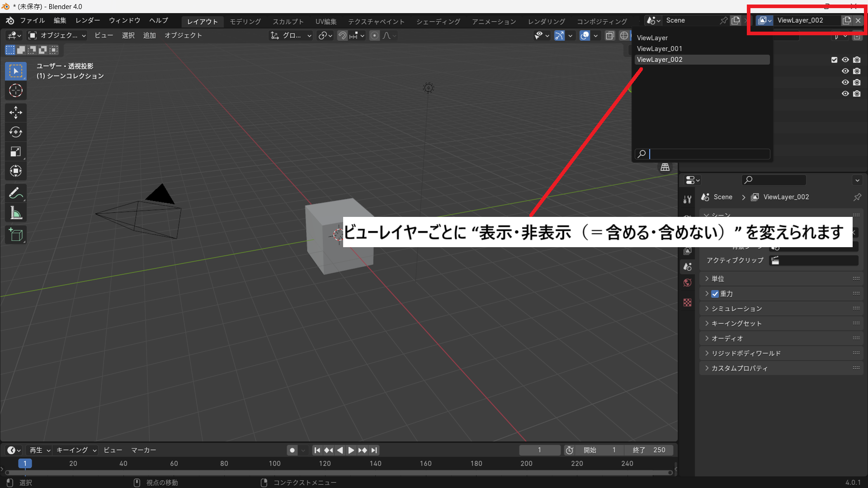Expand the Audio (オーディオ) panel
Viewport: 868px width, 488px height.
(727, 338)
